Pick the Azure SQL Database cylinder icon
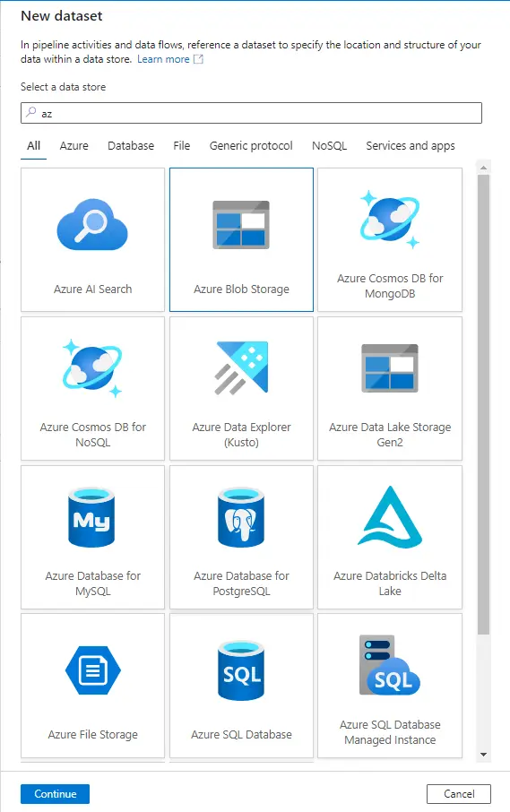This screenshot has height=812, width=510. 241,670
